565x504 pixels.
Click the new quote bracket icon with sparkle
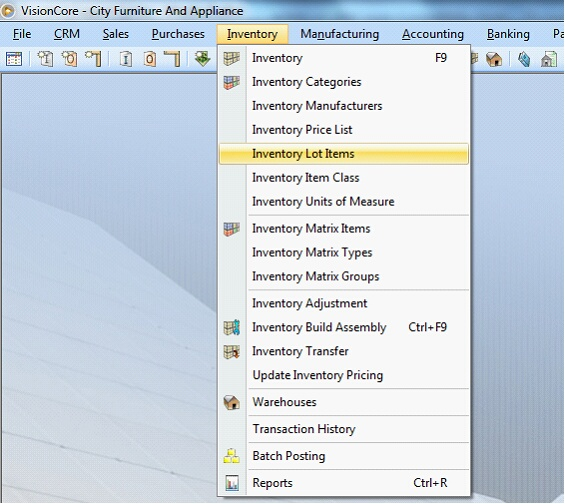click(93, 59)
